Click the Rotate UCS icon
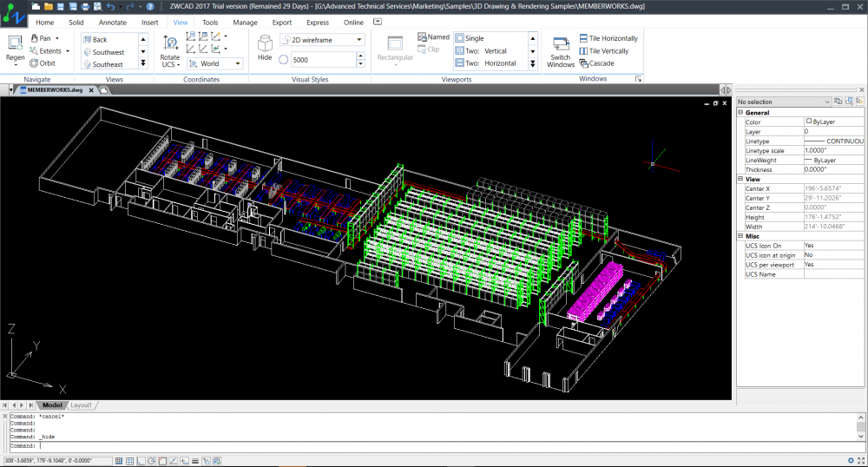 coord(170,42)
